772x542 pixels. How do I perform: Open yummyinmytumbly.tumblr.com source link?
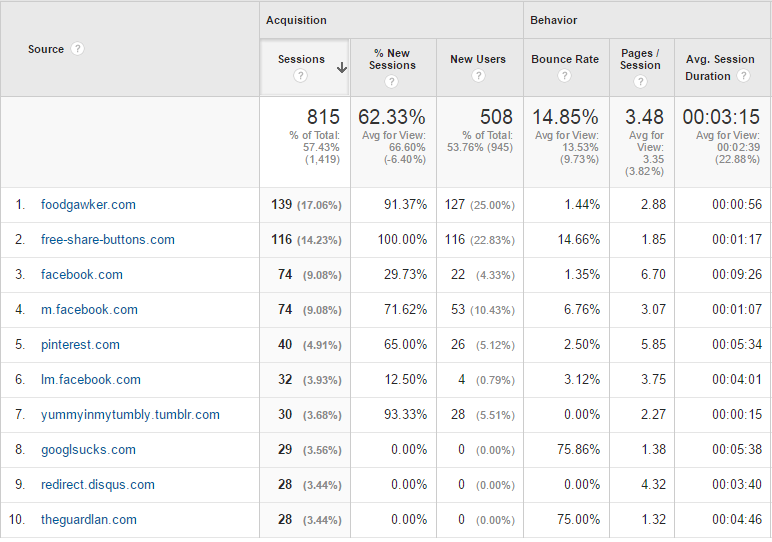point(130,414)
